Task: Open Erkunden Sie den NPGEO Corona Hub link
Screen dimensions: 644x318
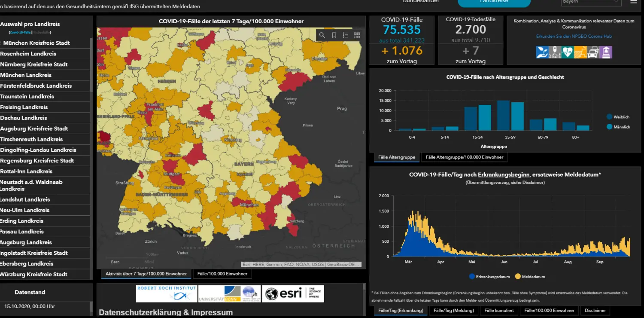Action: pos(574,37)
